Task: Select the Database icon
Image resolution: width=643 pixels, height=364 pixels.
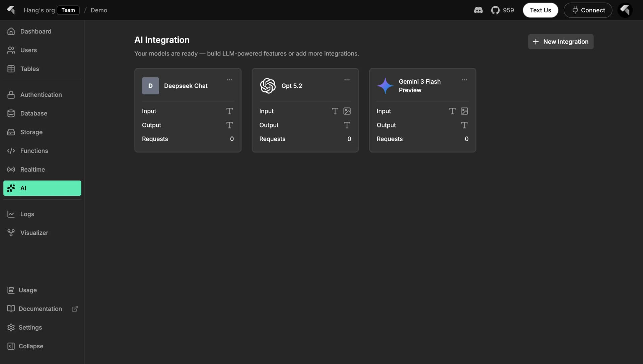Action: 11,113
